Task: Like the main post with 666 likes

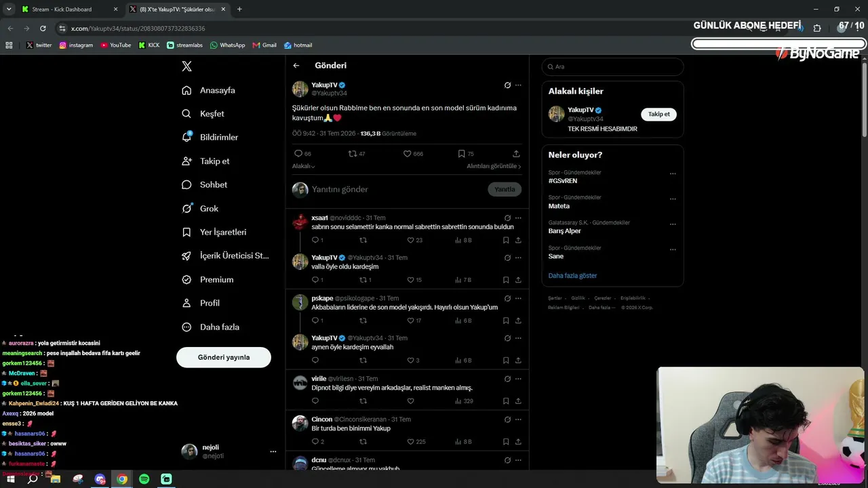Action: point(407,154)
